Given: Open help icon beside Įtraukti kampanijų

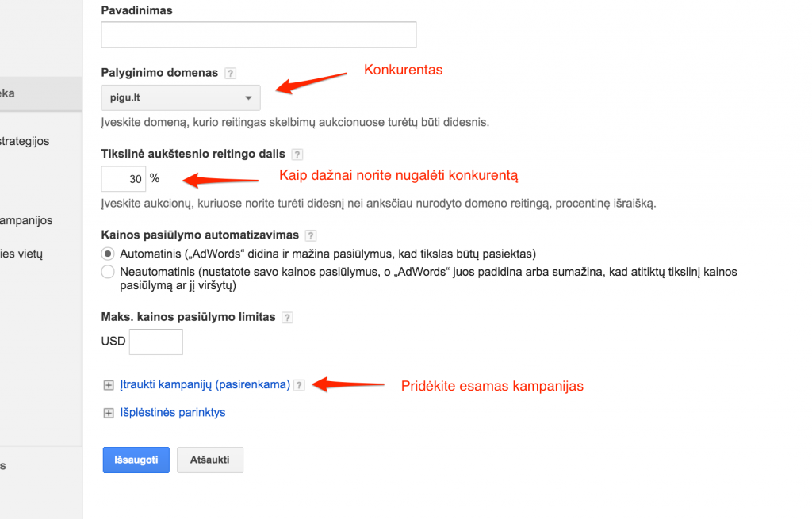Looking at the screenshot, I should 299,385.
